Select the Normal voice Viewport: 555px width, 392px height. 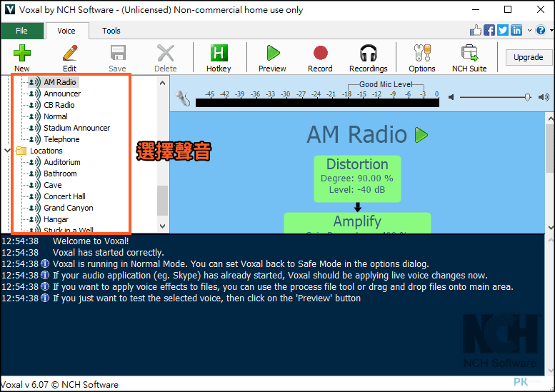coord(56,116)
